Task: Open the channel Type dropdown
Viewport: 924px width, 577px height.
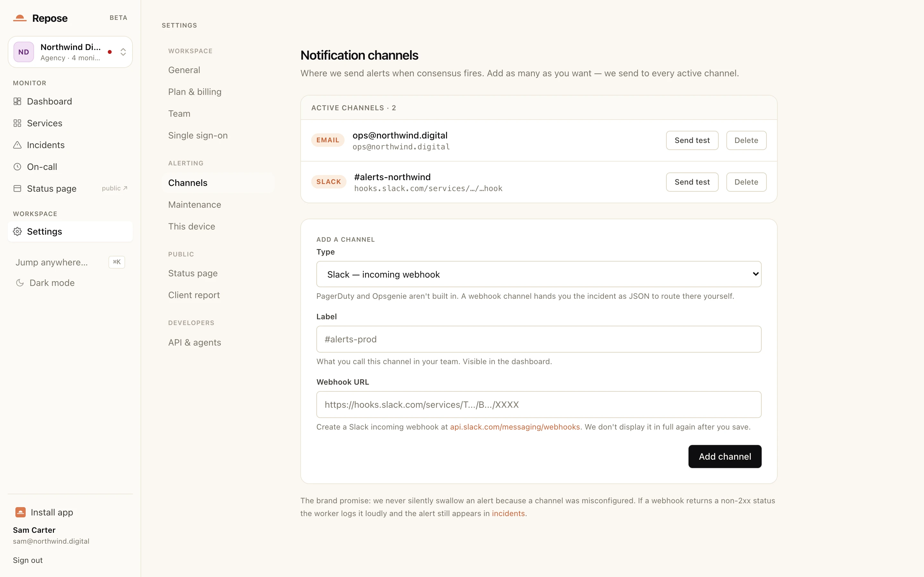Action: (539, 274)
